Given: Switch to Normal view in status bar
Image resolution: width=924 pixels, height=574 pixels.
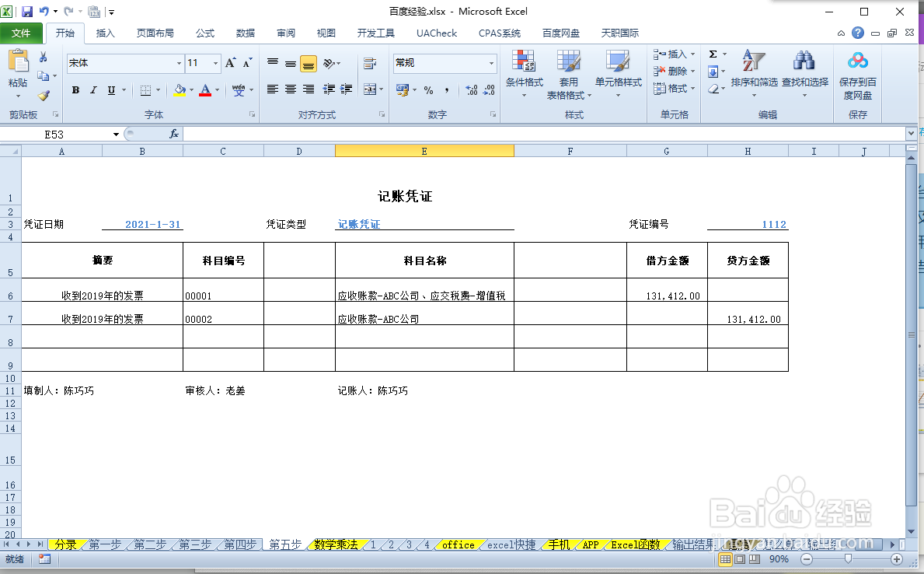Looking at the screenshot, I should coord(725,558).
